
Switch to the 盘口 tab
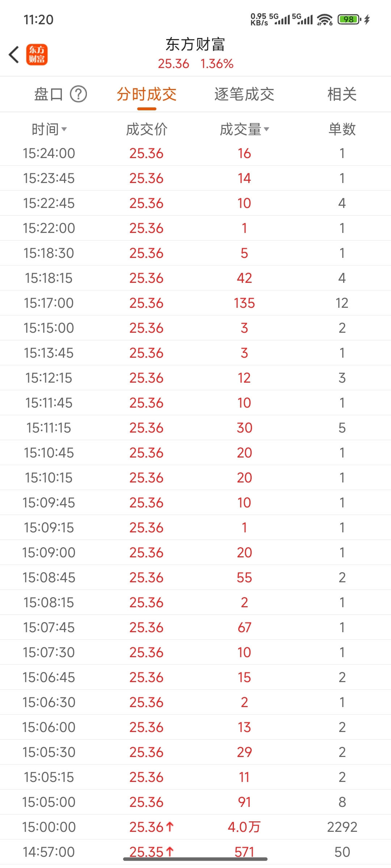49,94
